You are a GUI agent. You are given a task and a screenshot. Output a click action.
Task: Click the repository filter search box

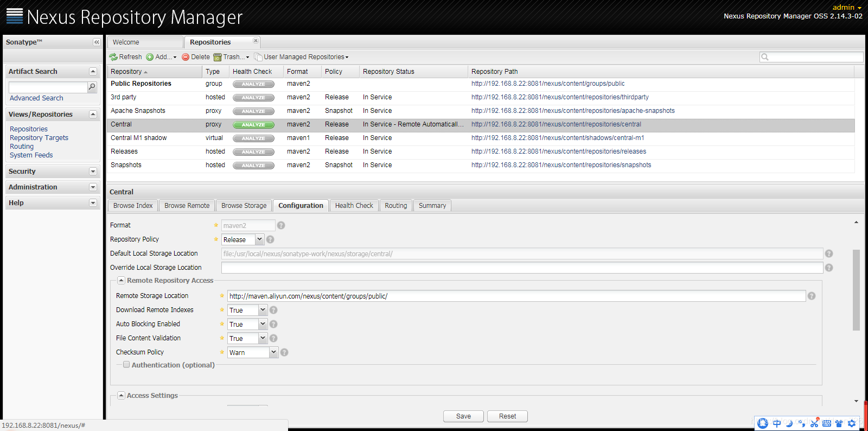[812, 57]
